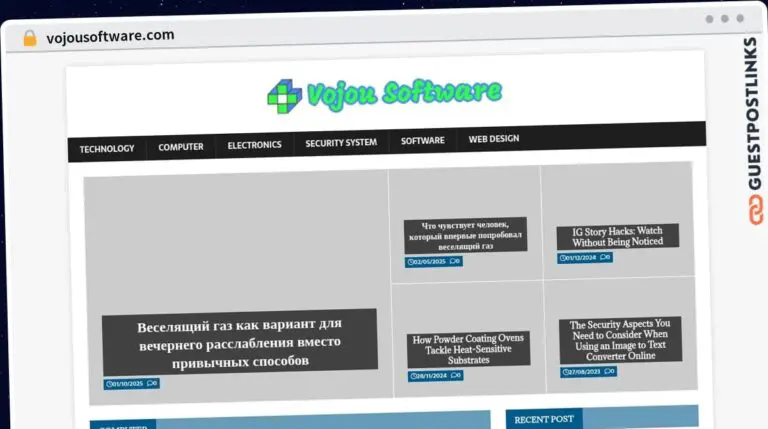Click the Vojou Software cube logo icon

coord(284,96)
